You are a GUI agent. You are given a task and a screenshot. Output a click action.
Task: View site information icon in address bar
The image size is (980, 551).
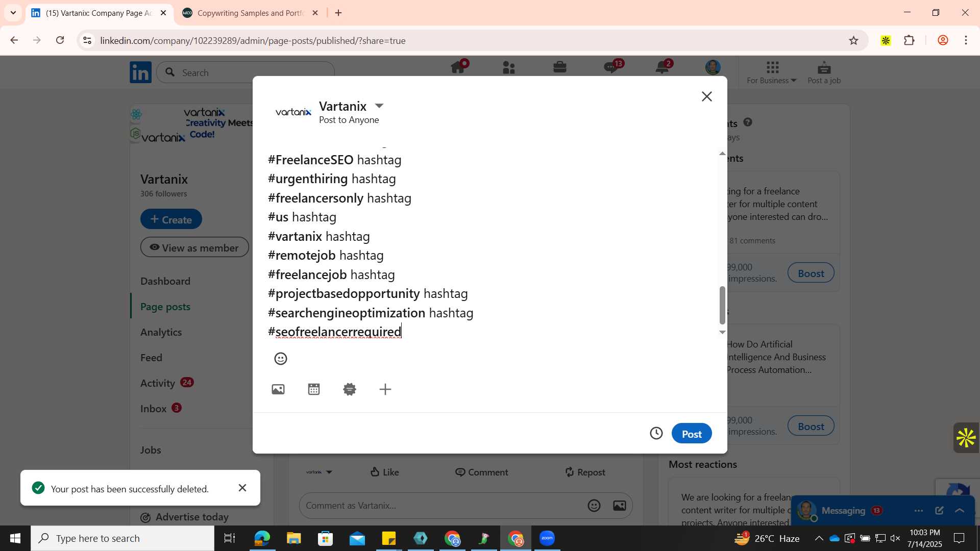click(87, 40)
